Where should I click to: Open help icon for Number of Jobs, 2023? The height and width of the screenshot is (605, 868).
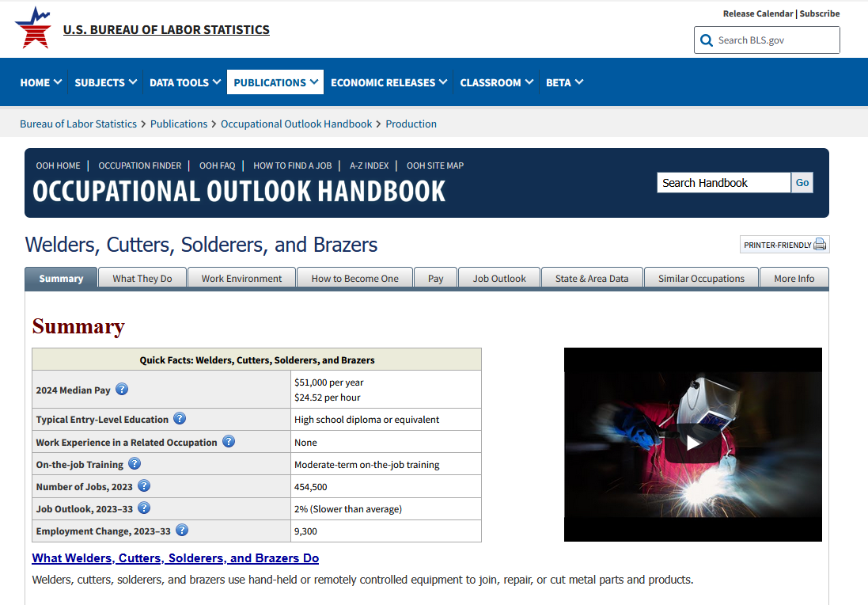coord(144,486)
